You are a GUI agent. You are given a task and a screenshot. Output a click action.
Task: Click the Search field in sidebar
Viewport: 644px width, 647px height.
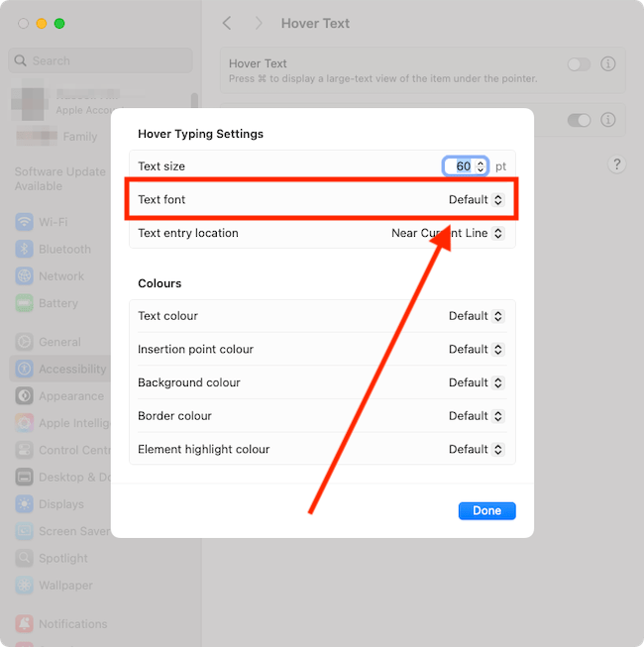101,60
